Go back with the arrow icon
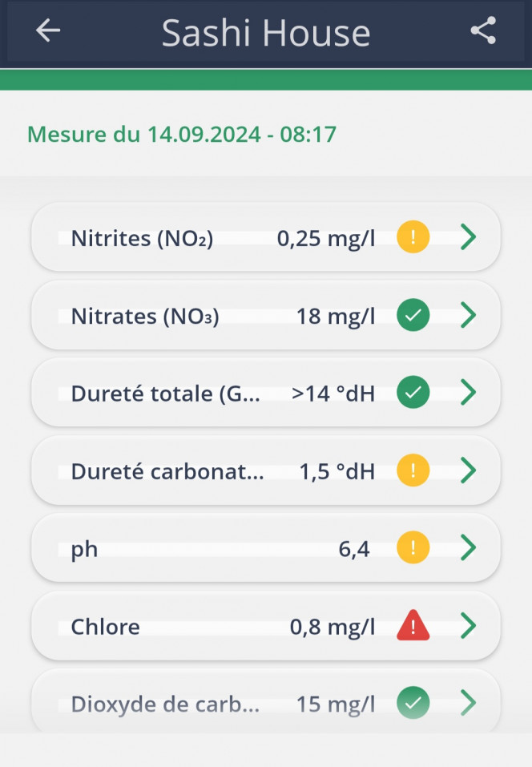The width and height of the screenshot is (532, 767). point(48,30)
